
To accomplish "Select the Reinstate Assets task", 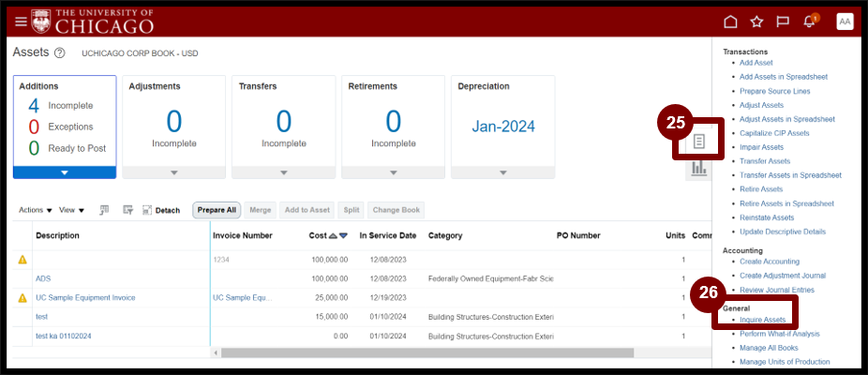I will point(767,217).
